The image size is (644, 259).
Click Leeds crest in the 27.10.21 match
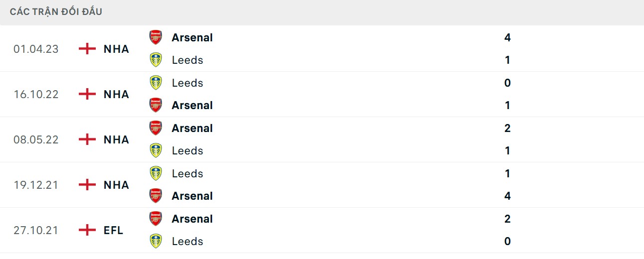(156, 241)
